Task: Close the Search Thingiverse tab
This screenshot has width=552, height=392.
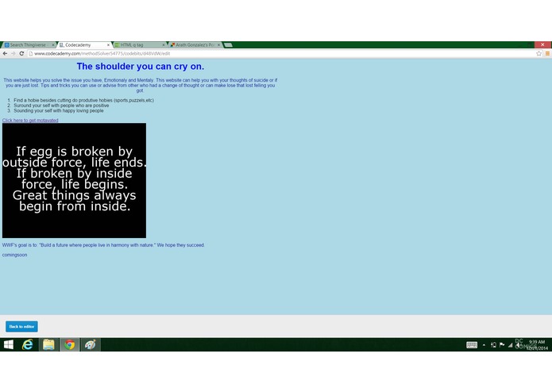Action: pos(53,45)
